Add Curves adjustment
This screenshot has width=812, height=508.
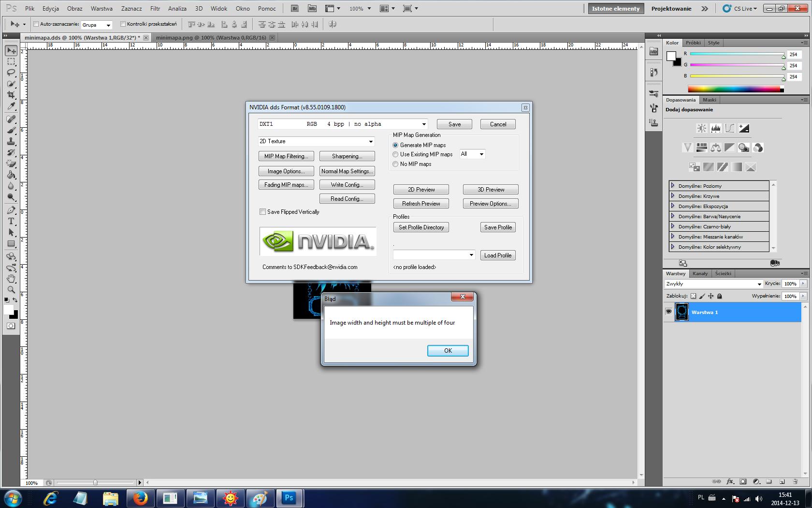[x=730, y=128]
